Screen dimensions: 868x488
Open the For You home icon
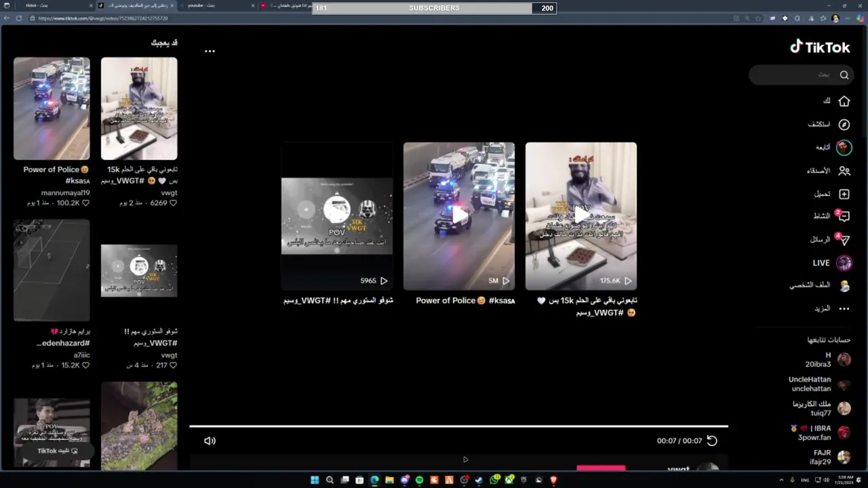tap(844, 101)
